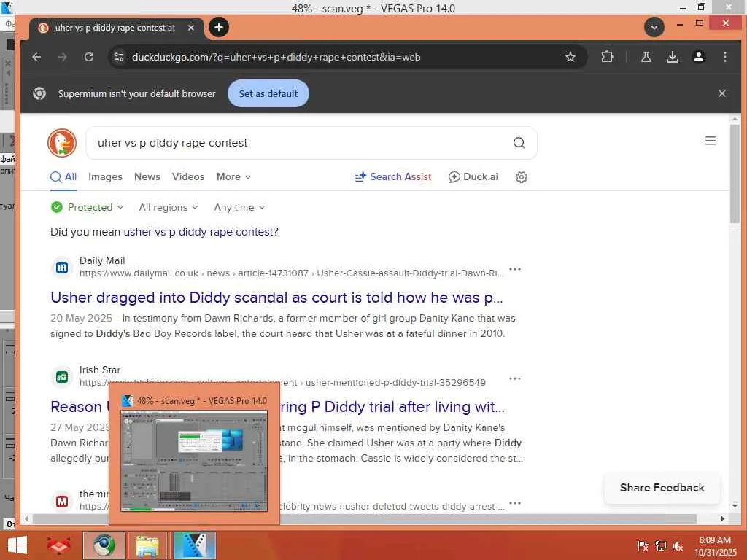Open the Extensions puzzle icon

click(607, 57)
